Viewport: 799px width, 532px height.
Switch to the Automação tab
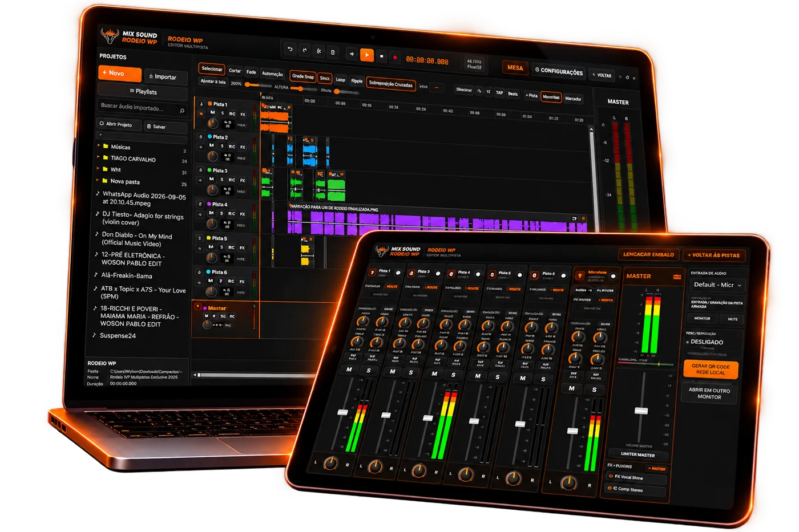point(272,74)
